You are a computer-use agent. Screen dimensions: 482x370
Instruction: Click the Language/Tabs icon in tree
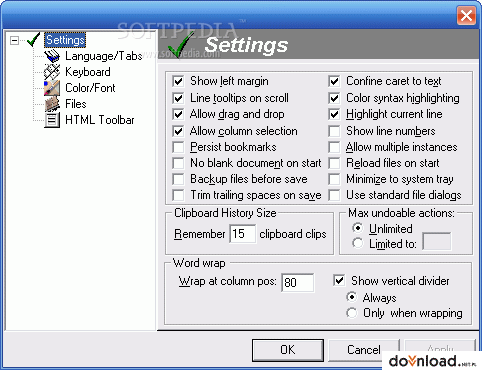52,56
